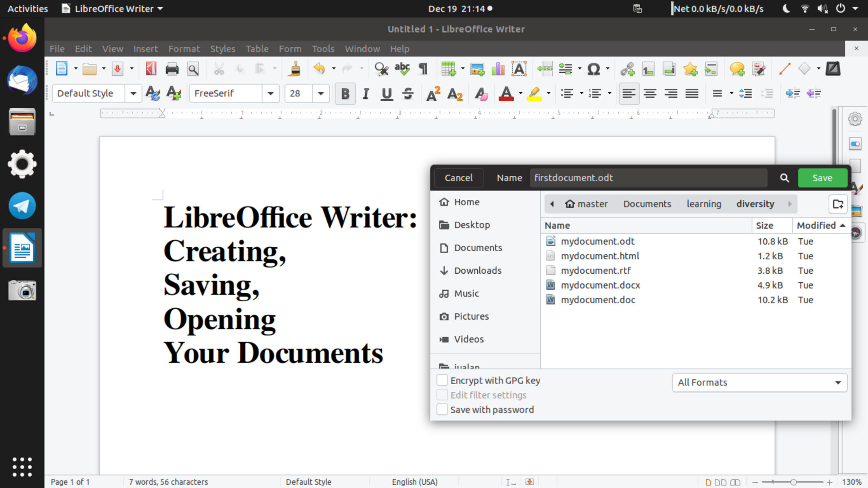
Task: Click the Export as PDF toolbar icon
Action: point(151,69)
